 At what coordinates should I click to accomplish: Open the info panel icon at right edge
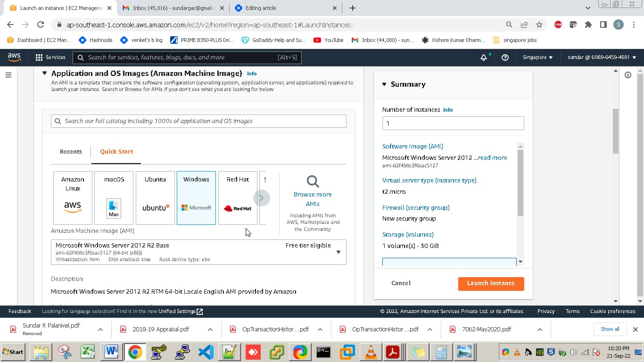click(x=628, y=75)
